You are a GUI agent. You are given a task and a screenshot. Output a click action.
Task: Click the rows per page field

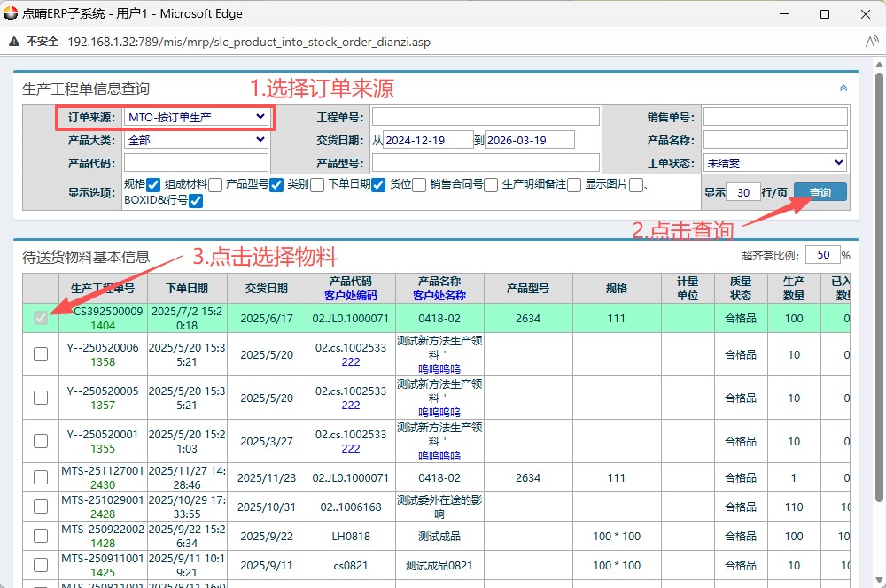click(x=745, y=192)
